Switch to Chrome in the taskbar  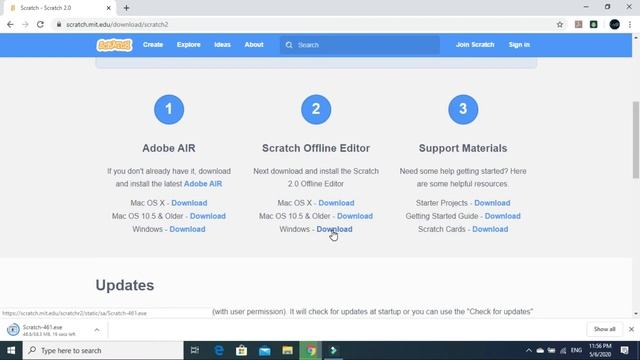[311, 350]
